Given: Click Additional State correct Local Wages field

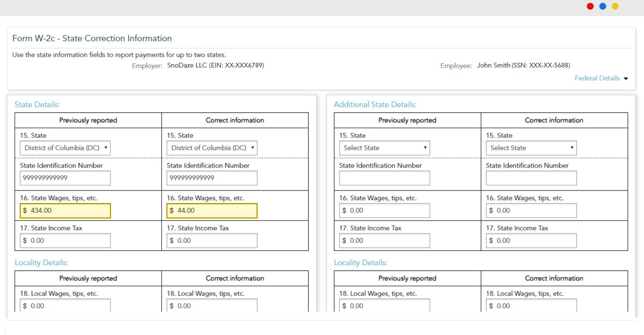Looking at the screenshot, I should pyautogui.click(x=531, y=306).
